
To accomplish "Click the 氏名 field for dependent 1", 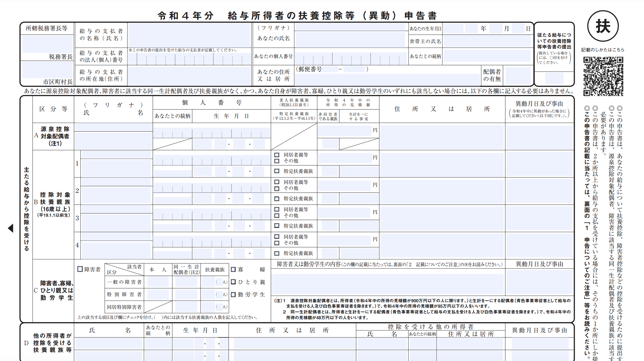I will [116, 168].
